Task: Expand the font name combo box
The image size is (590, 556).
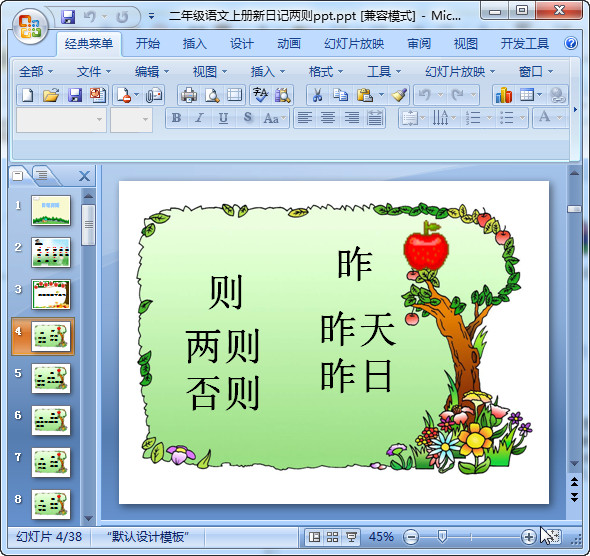Action: pos(99,120)
